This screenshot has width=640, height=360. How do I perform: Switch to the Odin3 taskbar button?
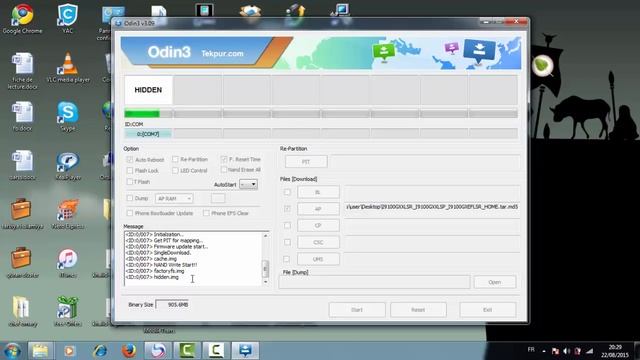[x=245, y=351]
